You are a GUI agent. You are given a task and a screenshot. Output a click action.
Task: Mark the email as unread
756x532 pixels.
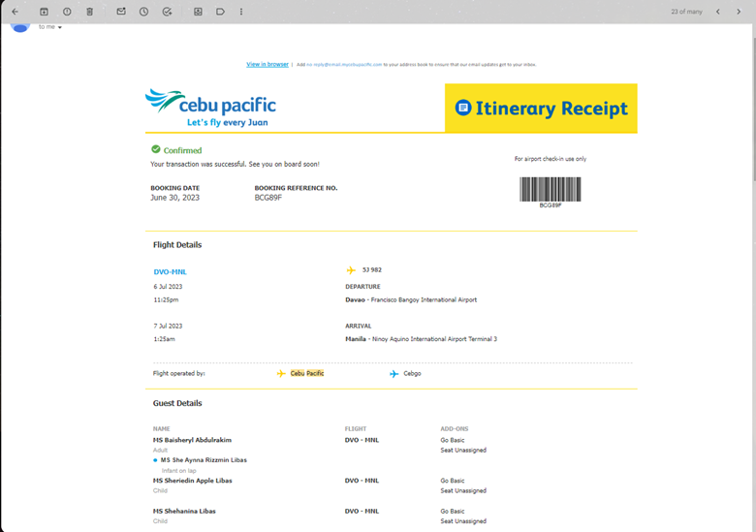pyautogui.click(x=121, y=12)
